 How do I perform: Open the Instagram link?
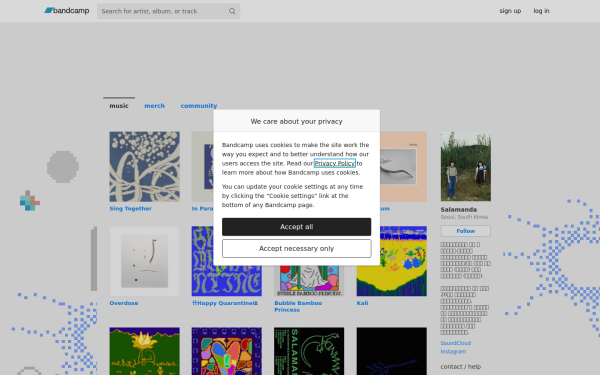click(x=453, y=351)
